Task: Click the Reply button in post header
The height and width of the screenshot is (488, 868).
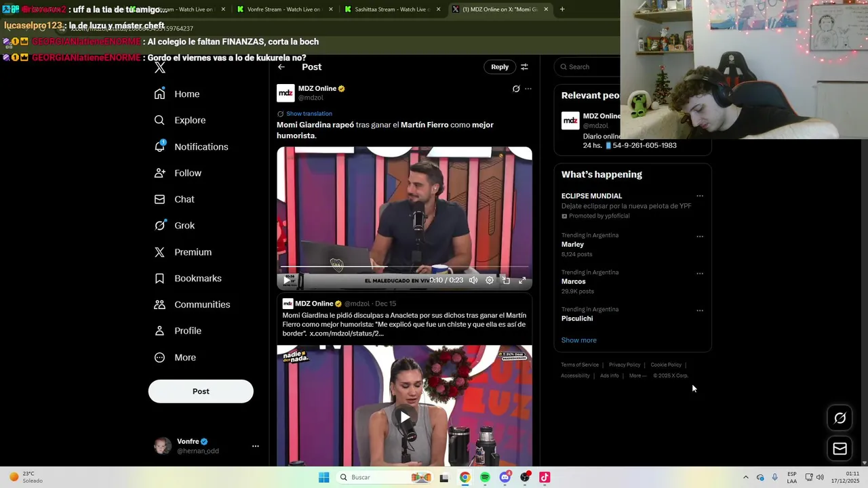Action: pyautogui.click(x=500, y=66)
